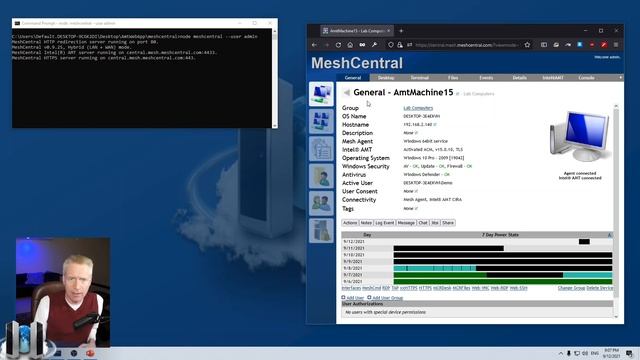Screen dimensions: 640x360
Task: Click the Command Prompt window scrollbar
Action: (x=274, y=78)
